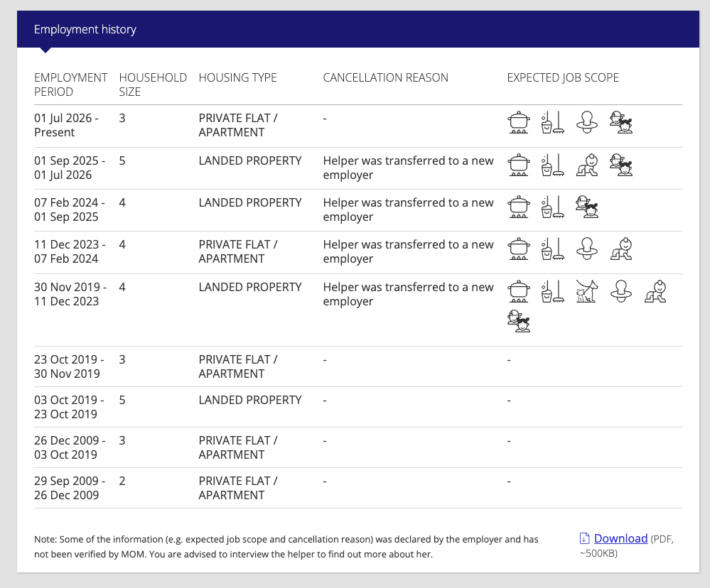Screen dimensions: 710x588
Task: Click mop and bucket icon in 11 Dec 2023 row
Action: point(552,249)
